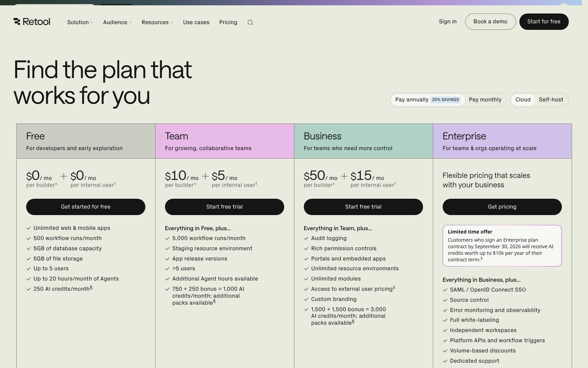Click the Enterprise plan heading
Screen dimensions: 588x368
(464, 136)
